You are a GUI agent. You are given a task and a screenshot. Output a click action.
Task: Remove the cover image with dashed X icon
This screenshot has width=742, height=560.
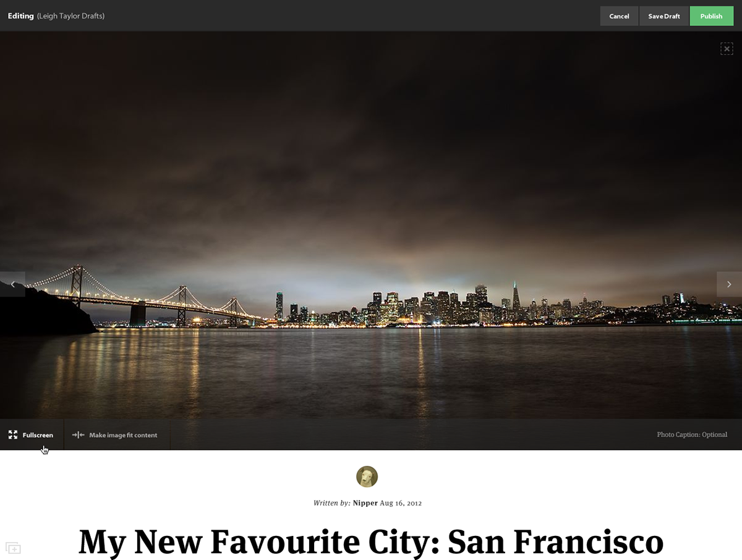click(727, 49)
